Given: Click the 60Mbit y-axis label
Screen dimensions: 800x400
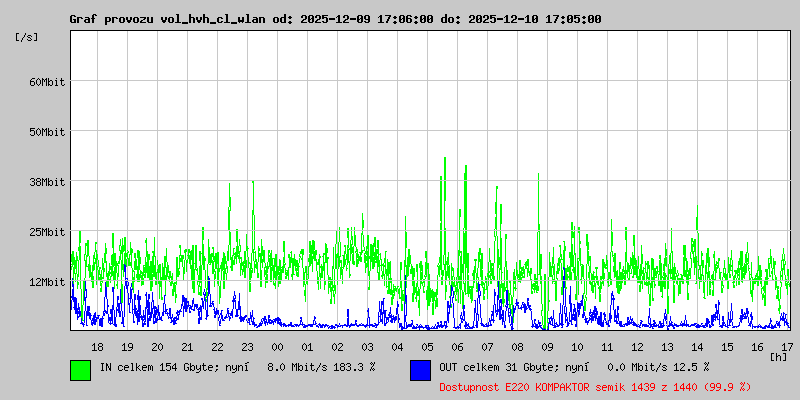Looking at the screenshot, I should pyautogui.click(x=46, y=82).
